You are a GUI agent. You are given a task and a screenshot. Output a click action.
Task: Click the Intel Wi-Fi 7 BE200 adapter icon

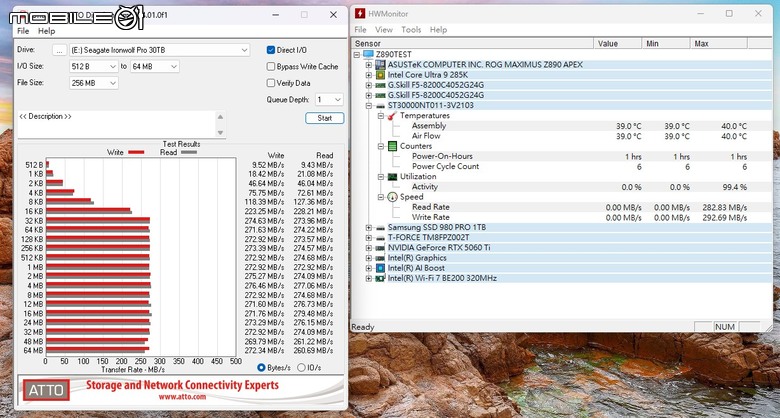380,278
